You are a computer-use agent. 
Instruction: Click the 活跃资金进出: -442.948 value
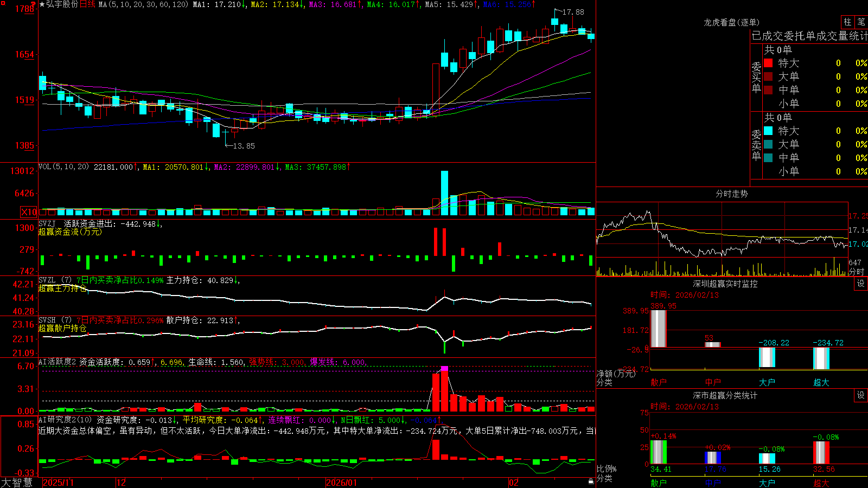pyautogui.click(x=110, y=223)
